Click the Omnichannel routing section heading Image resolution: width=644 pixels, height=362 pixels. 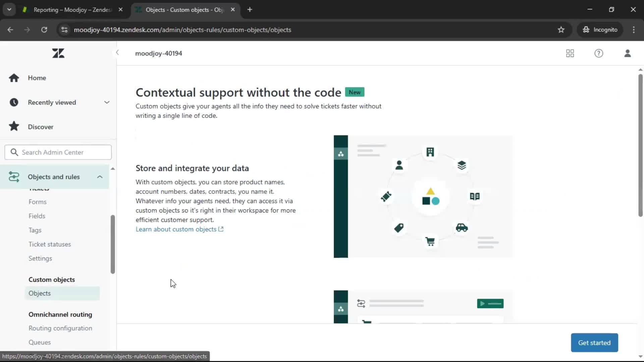(60, 314)
